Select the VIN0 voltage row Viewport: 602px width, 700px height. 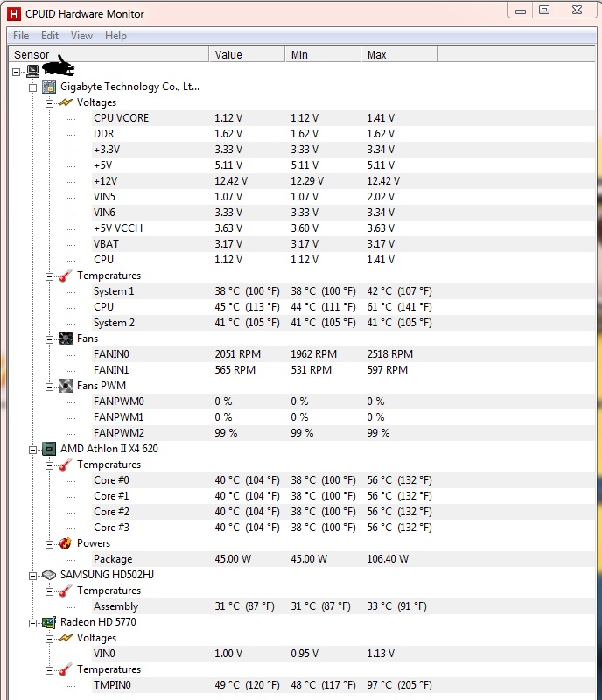coord(343,653)
